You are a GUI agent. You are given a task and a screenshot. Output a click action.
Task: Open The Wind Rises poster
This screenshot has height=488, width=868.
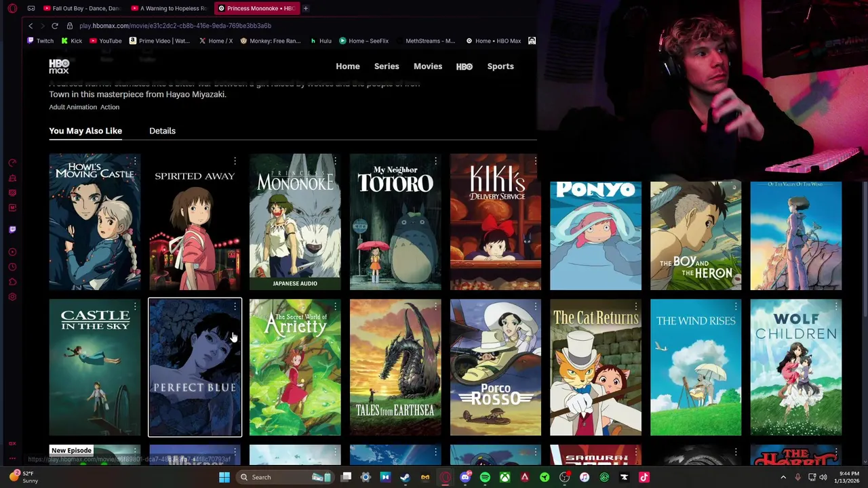[x=696, y=367]
